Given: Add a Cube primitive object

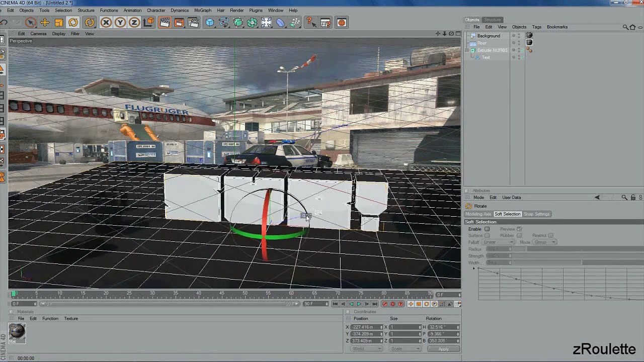Looking at the screenshot, I should pyautogui.click(x=210, y=23).
